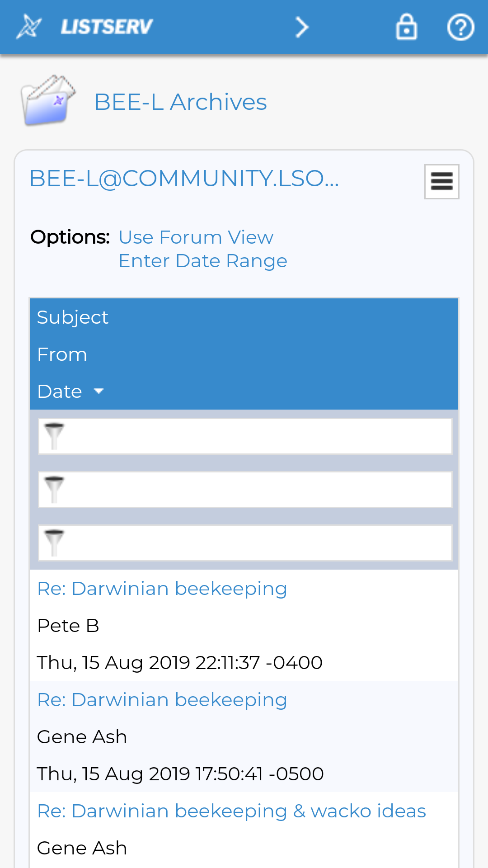The image size is (488, 868).
Task: Sort by the From column header
Action: 62,354
